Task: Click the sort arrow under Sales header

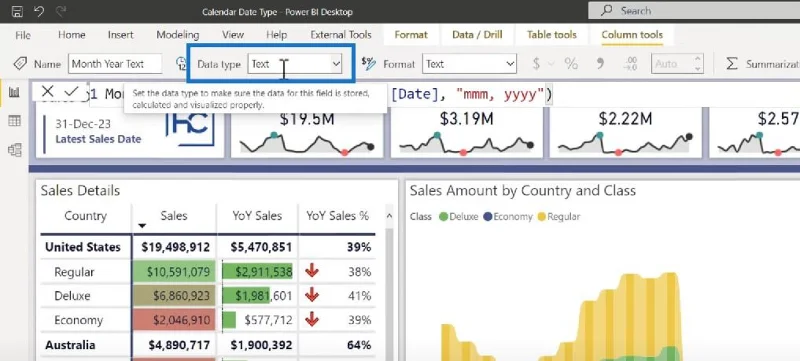Action: pos(142,226)
